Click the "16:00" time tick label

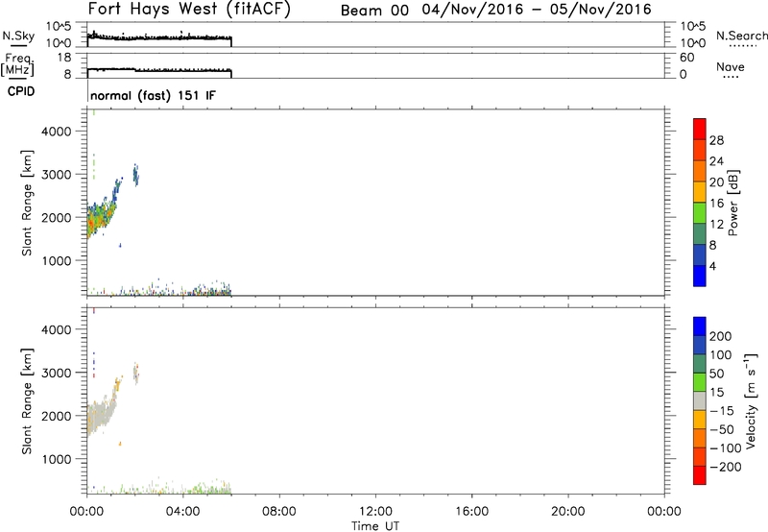(471, 512)
